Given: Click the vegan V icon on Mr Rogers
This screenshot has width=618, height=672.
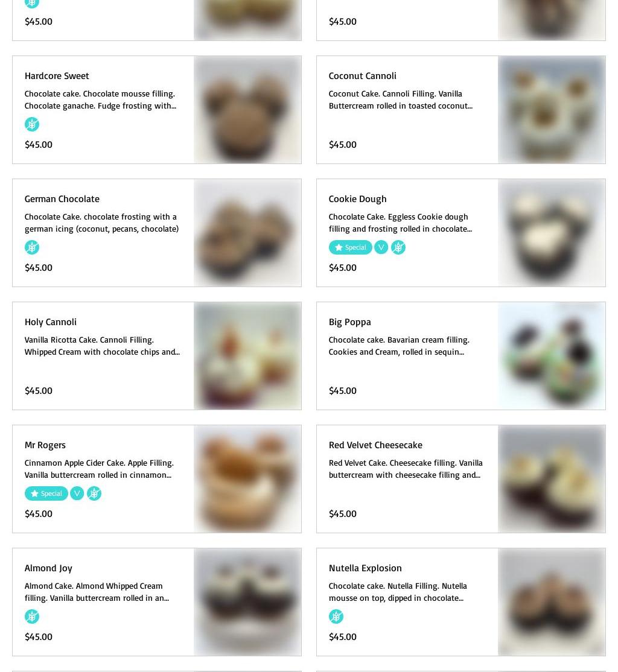Looking at the screenshot, I should 77,493.
